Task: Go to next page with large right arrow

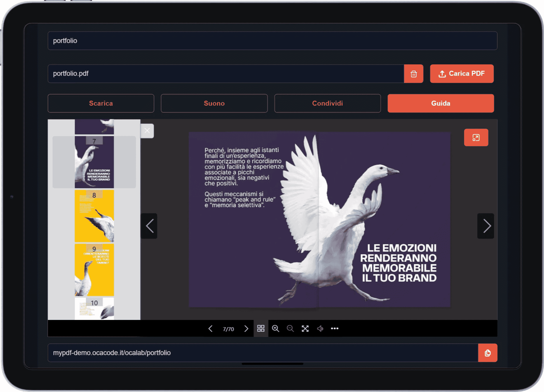Action: pyautogui.click(x=486, y=226)
